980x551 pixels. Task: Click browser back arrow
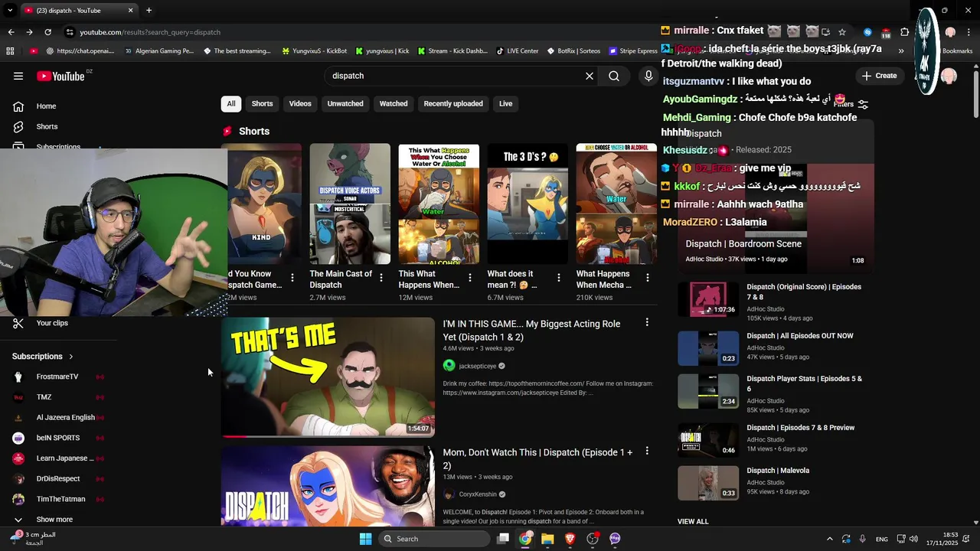click(11, 32)
